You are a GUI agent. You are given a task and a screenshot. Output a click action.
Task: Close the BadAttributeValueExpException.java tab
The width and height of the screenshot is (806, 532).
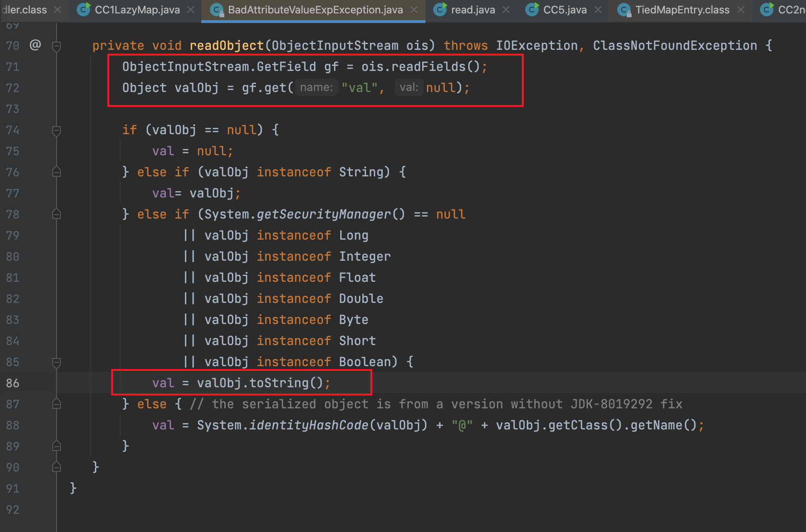pos(415,10)
